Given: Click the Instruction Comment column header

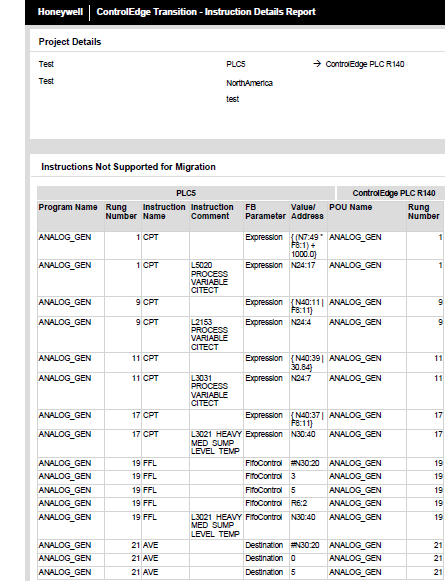Looking at the screenshot, I should [212, 212].
